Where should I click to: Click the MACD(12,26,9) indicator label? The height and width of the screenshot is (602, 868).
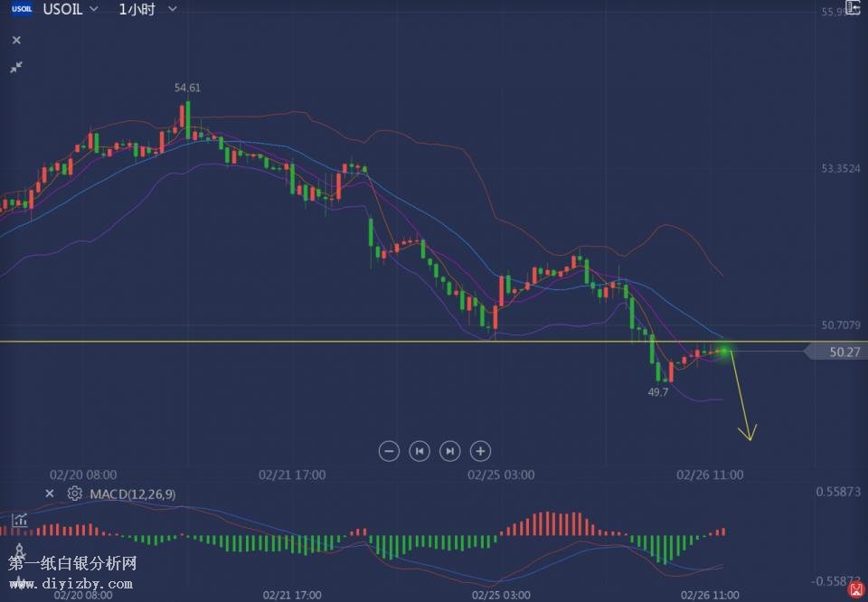point(133,494)
